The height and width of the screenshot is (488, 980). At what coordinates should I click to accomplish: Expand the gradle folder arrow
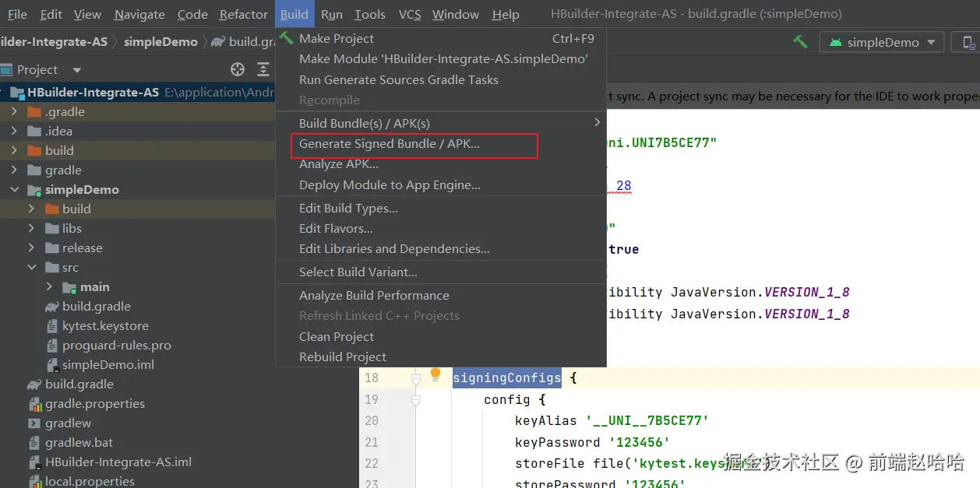pyautogui.click(x=14, y=170)
